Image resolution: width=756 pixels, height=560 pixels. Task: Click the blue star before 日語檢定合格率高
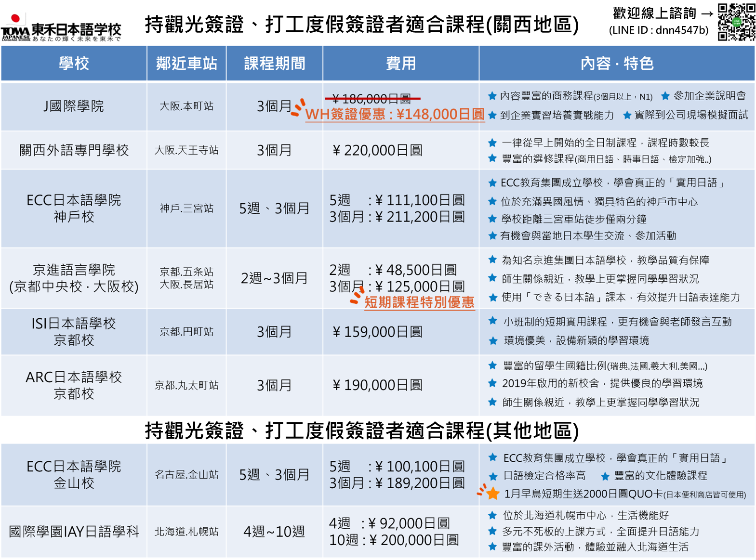pos(493,476)
